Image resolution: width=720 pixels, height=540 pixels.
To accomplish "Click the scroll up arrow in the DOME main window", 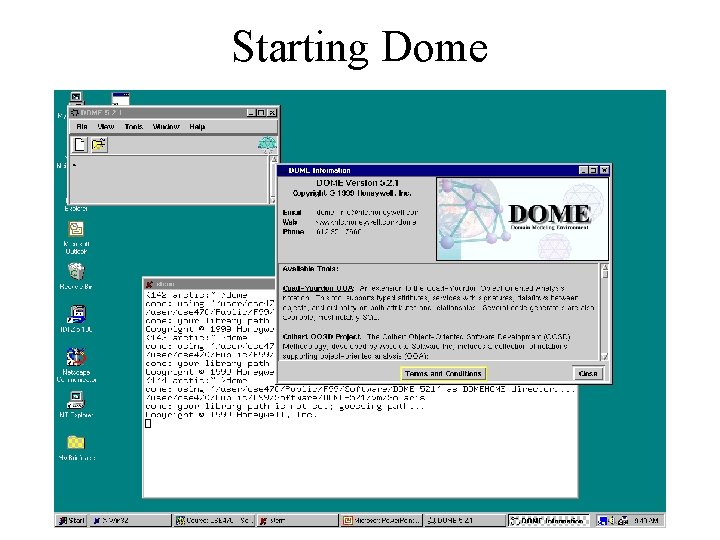I will [274, 160].
